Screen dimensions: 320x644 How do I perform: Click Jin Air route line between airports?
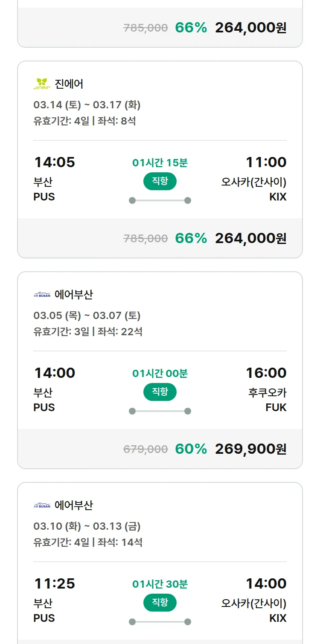(160, 200)
